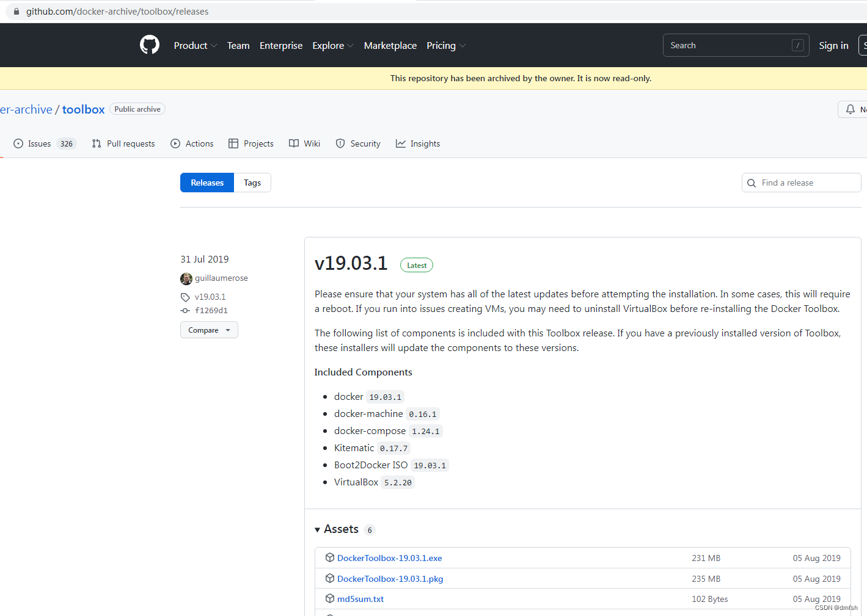Click the Pull requests icon
Image resolution: width=867 pixels, height=616 pixels.
pos(97,143)
